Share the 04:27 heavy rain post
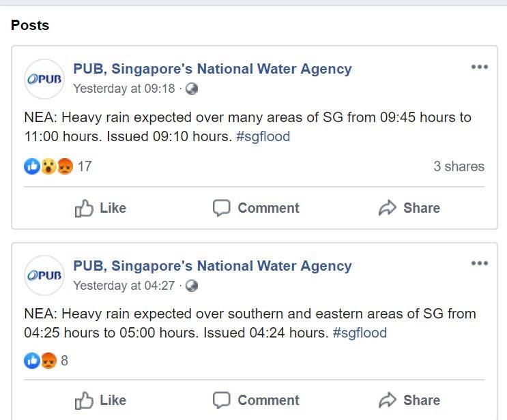The image size is (507, 420). 409,400
